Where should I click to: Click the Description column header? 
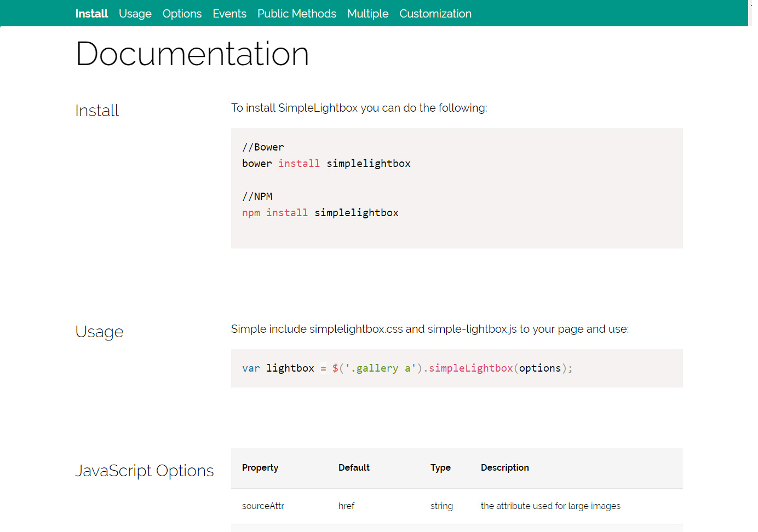click(x=504, y=468)
